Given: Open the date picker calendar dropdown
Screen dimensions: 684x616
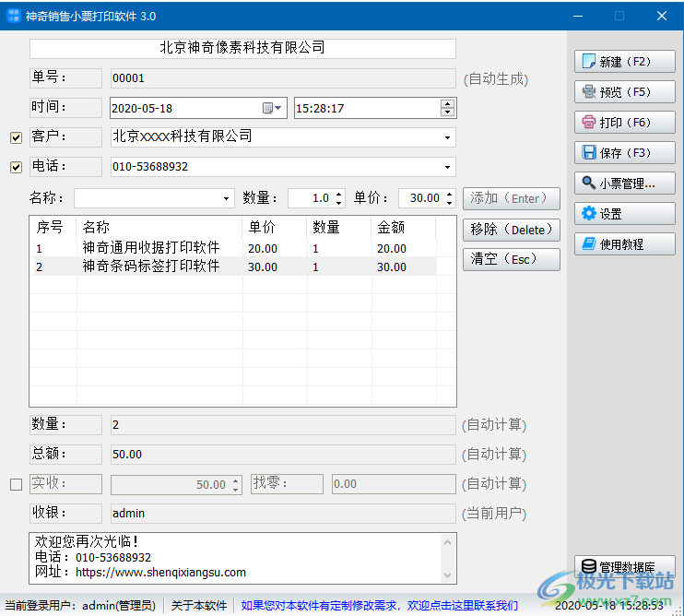Looking at the screenshot, I should pos(272,108).
